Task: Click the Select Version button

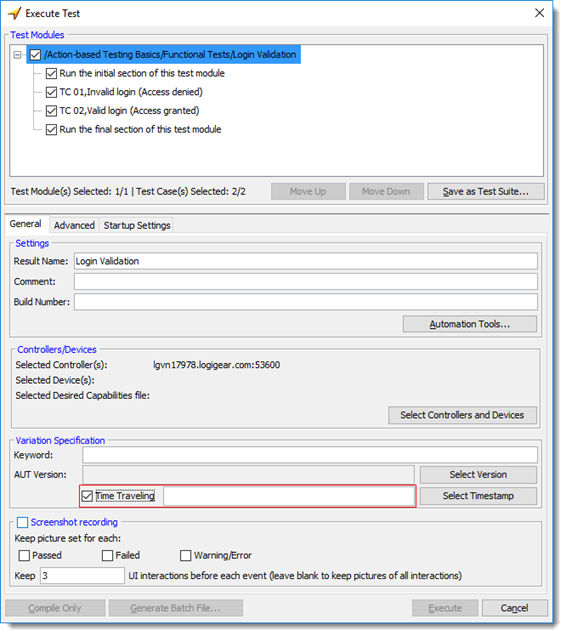Action: [x=478, y=475]
